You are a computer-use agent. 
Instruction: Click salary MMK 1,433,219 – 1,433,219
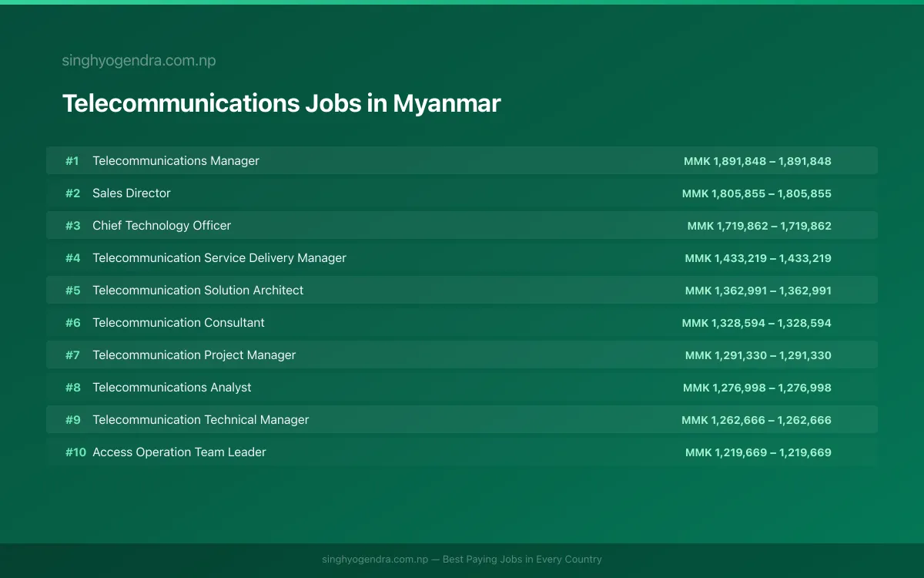(758, 258)
